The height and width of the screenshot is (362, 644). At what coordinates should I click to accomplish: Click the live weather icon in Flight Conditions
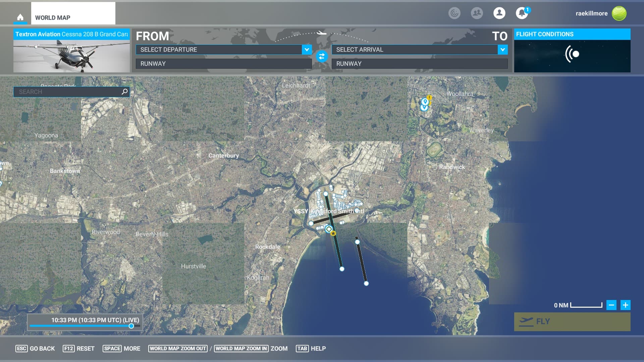(572, 54)
